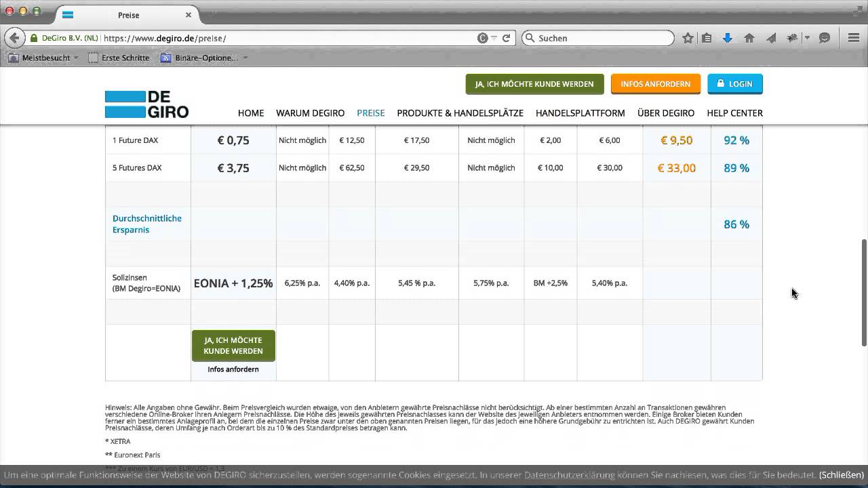868x488 pixels.
Task: Click the '5 Futures DAX' row label
Action: (x=137, y=168)
